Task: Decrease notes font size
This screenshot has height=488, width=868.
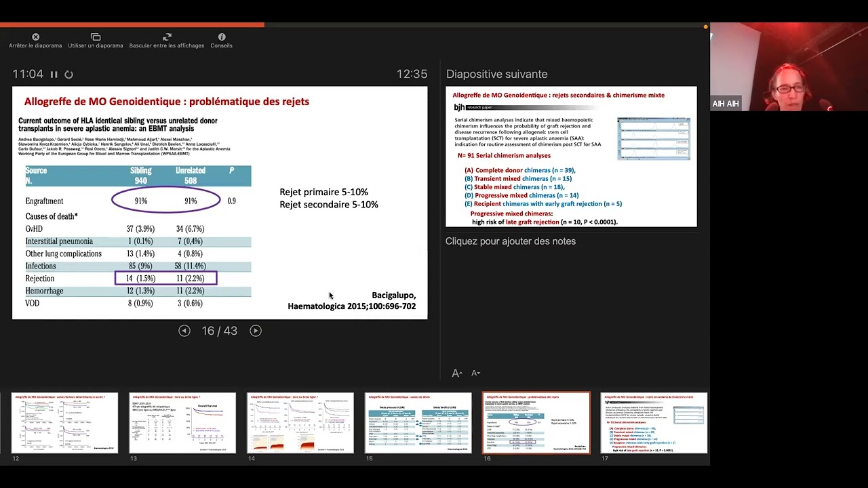Action: tap(475, 373)
